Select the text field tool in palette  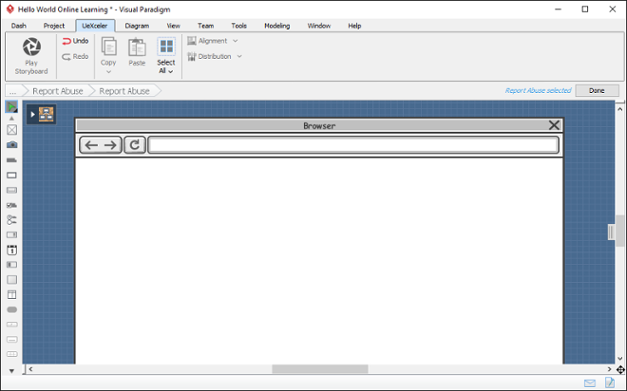(x=12, y=175)
